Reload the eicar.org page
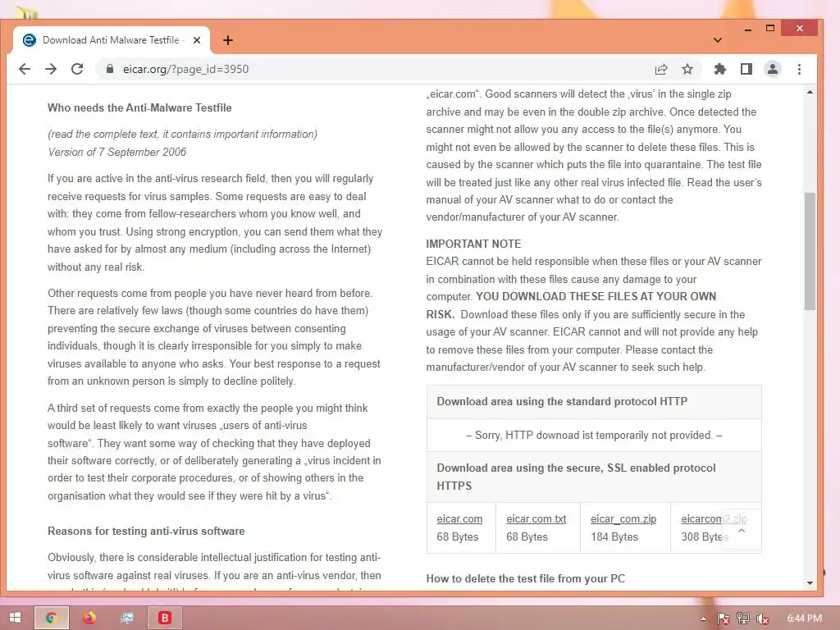This screenshot has width=840, height=630. click(77, 69)
